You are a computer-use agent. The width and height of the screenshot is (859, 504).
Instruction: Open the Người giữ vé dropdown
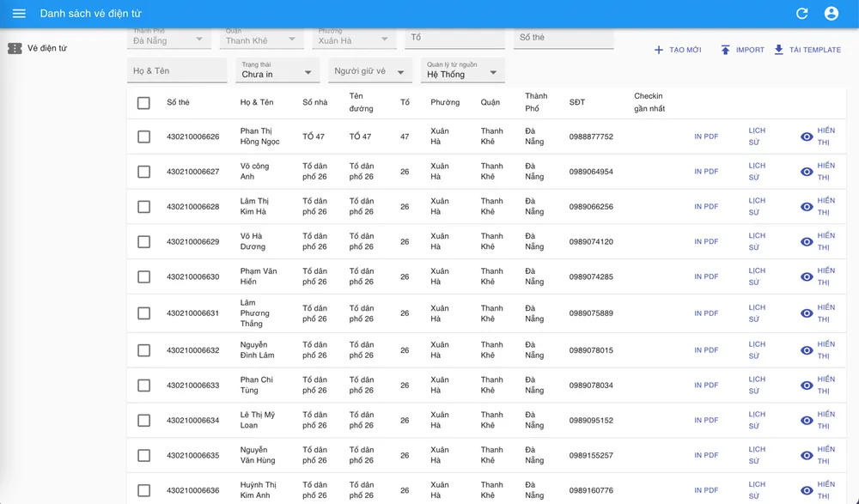[x=369, y=71]
